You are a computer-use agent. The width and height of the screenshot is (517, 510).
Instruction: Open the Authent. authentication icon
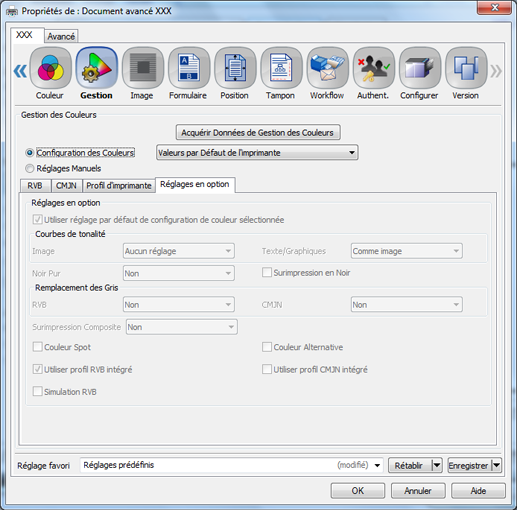click(x=374, y=68)
